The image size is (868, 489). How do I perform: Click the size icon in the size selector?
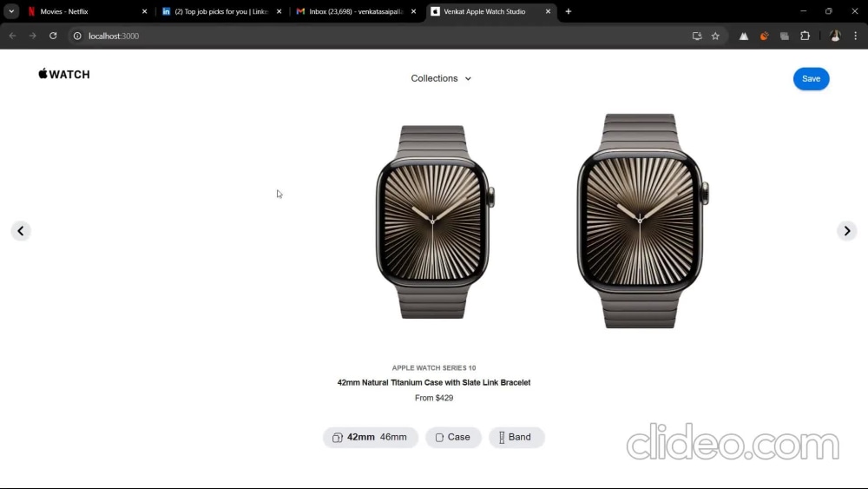click(x=337, y=438)
